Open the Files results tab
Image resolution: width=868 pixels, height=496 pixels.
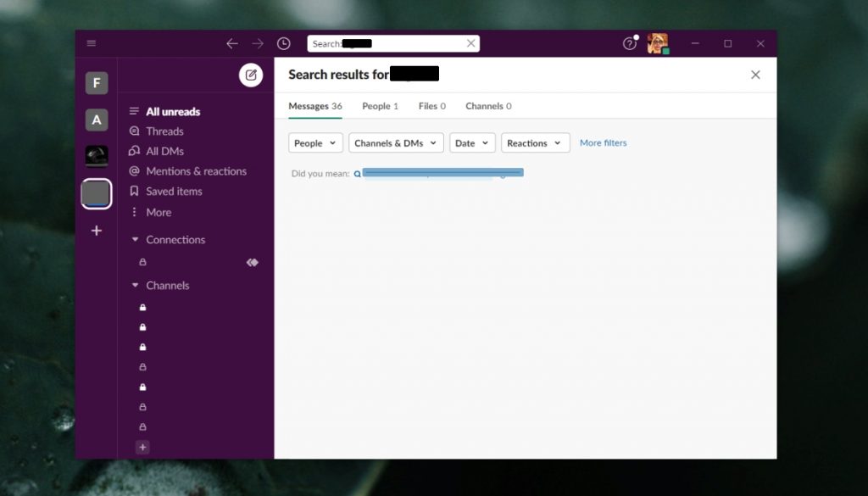click(431, 106)
